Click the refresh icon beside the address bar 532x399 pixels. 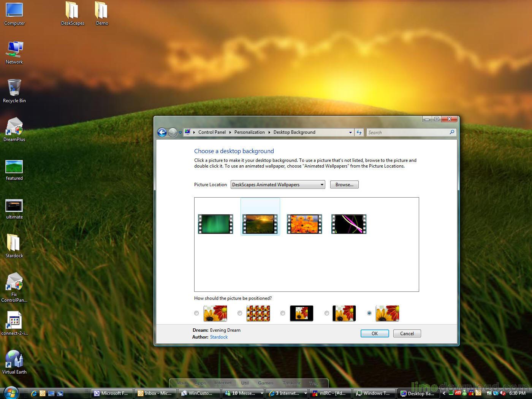[359, 132]
